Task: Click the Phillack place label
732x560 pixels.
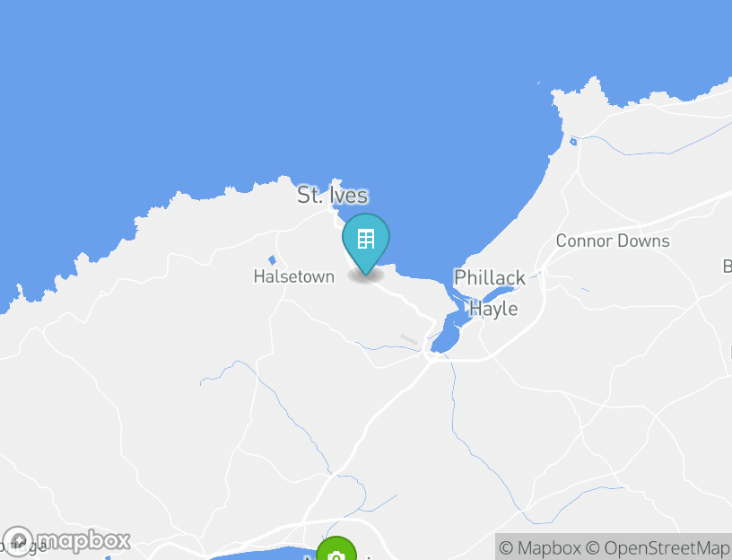Action: 490,277
